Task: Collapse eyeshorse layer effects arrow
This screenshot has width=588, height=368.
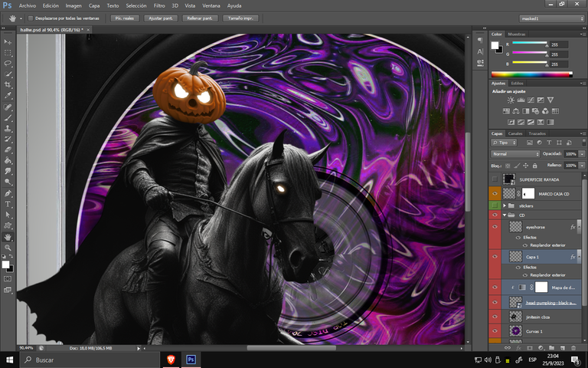Action: [x=579, y=227]
